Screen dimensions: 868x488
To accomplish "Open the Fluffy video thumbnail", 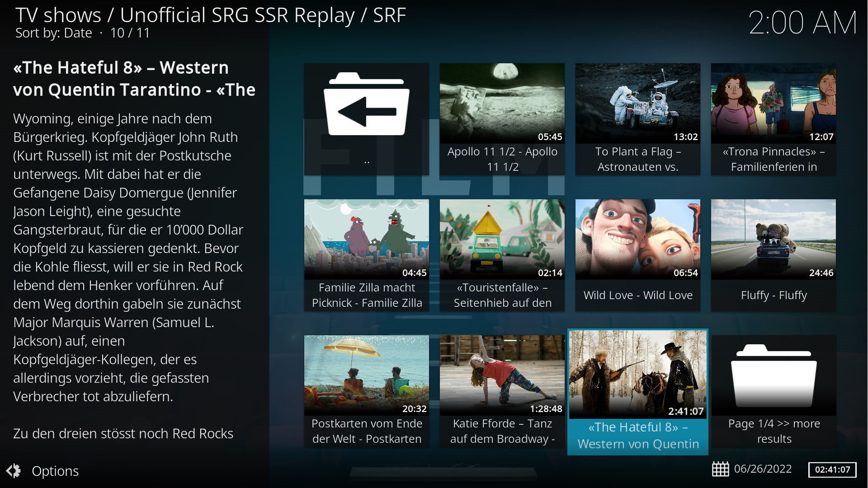I will [x=773, y=239].
